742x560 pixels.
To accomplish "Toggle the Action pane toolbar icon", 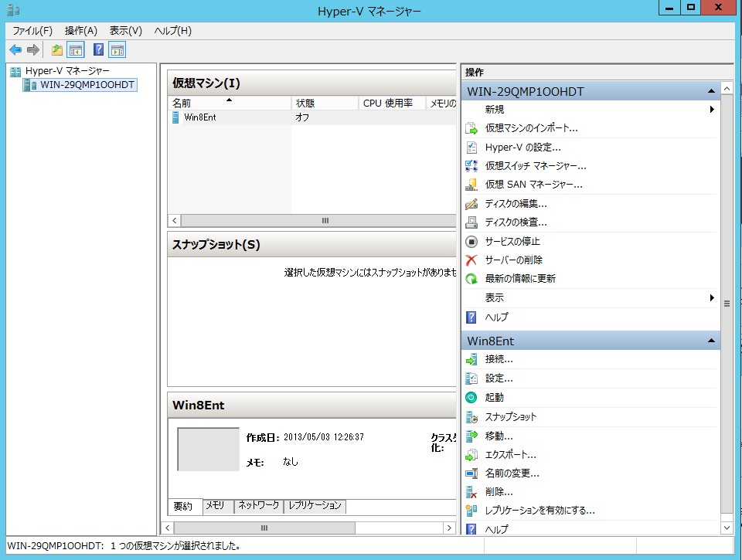I will (x=117, y=49).
